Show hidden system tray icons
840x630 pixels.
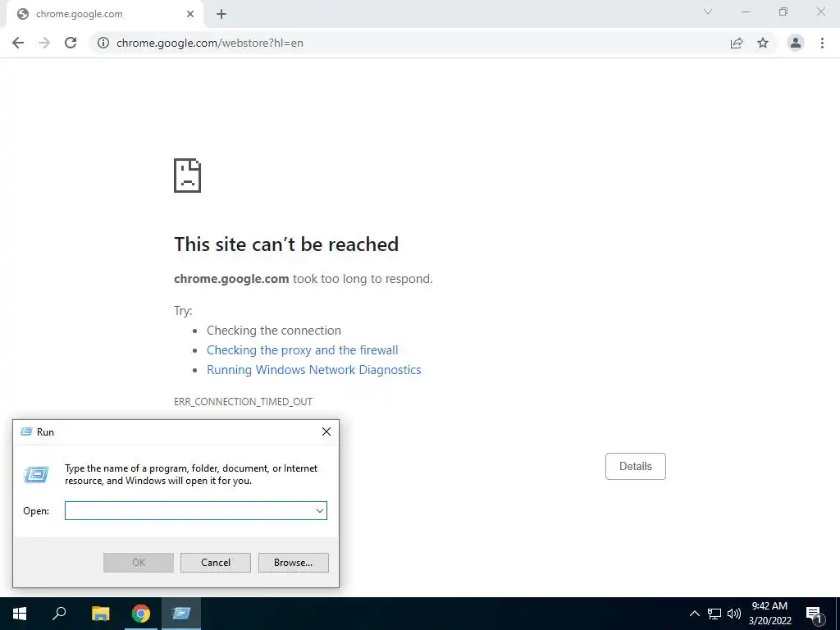(x=694, y=614)
